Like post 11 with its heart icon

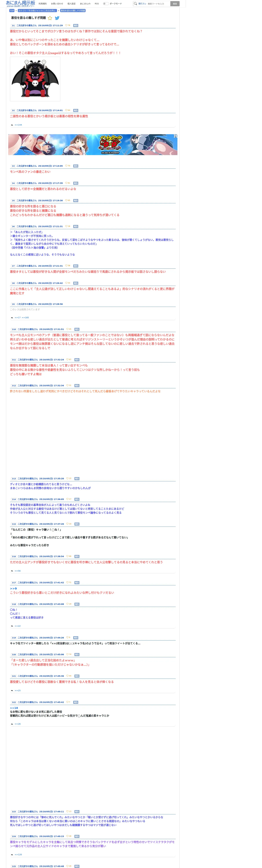click(67, 359)
